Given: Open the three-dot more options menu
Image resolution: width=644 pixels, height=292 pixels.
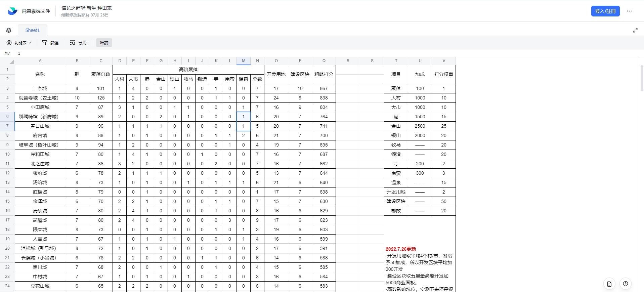Looking at the screenshot, I should [x=629, y=11].
